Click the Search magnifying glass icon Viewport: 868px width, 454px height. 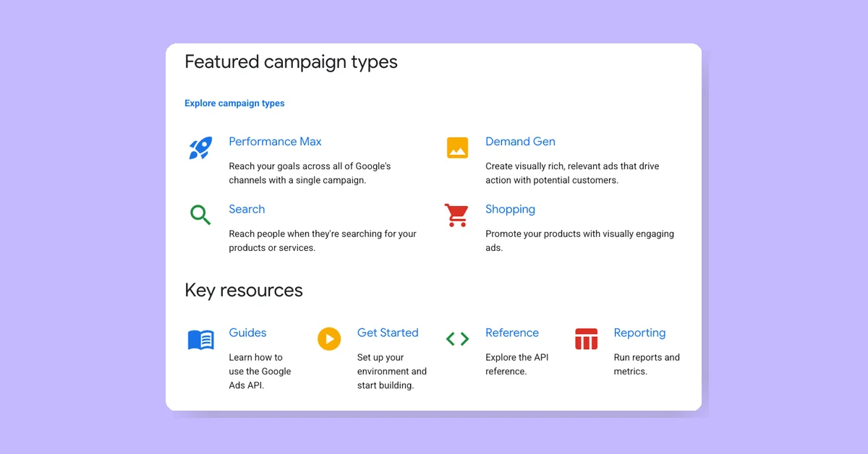(200, 215)
